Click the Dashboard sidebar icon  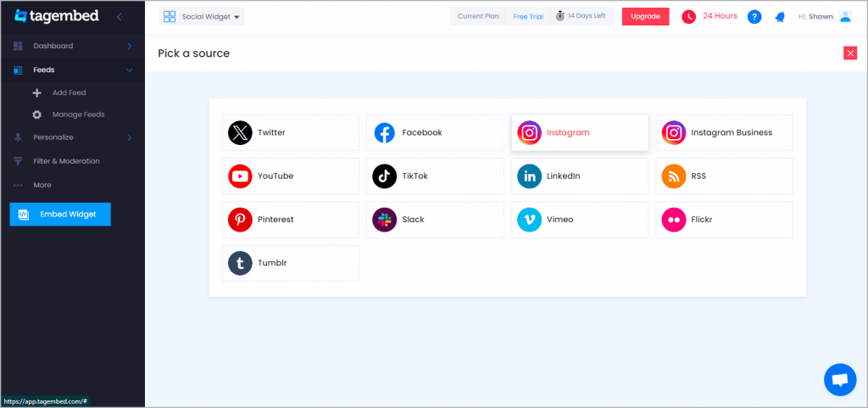pyautogui.click(x=18, y=46)
